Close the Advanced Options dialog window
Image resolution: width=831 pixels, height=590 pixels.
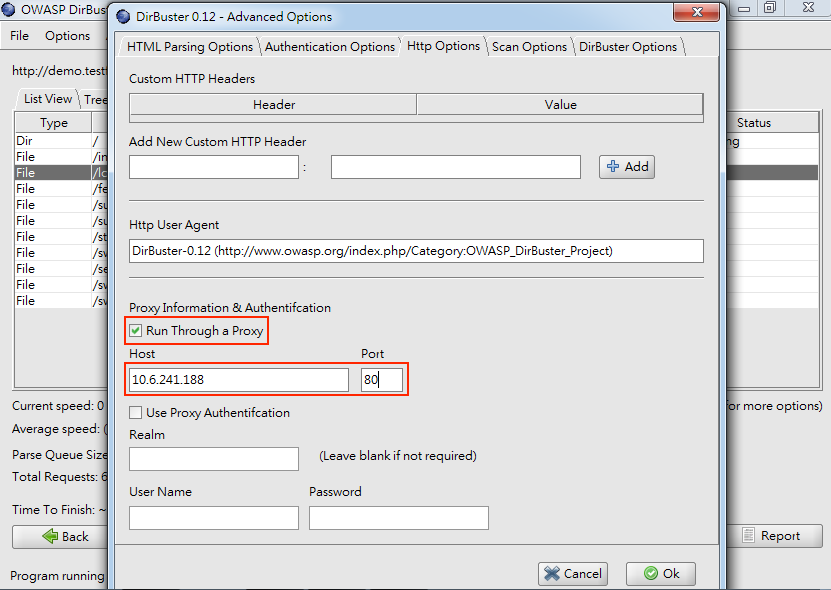[x=697, y=12]
